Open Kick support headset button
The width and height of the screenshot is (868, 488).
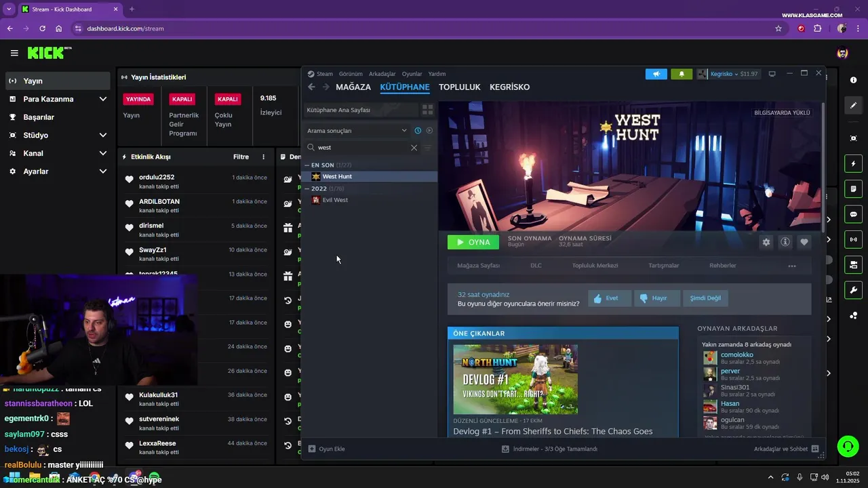coord(848,446)
